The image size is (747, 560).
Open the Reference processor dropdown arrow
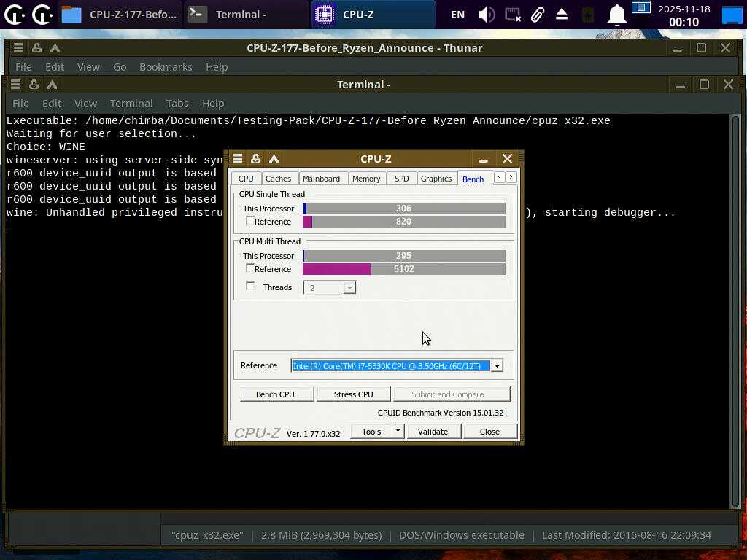pyautogui.click(x=497, y=366)
